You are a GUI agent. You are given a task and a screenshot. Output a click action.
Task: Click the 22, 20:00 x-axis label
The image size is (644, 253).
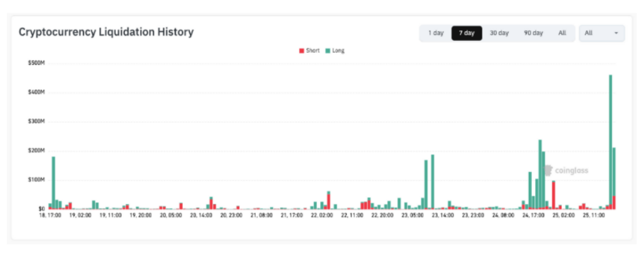pyautogui.click(x=383, y=215)
